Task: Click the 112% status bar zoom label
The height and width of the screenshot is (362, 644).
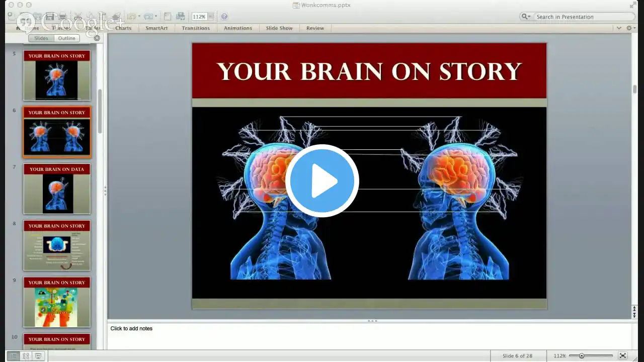Action: [559, 356]
